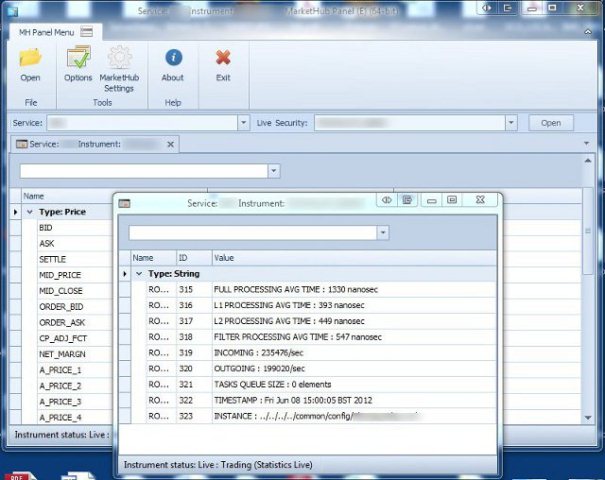
Task: Select the MID_PRICE row
Action: click(60, 275)
